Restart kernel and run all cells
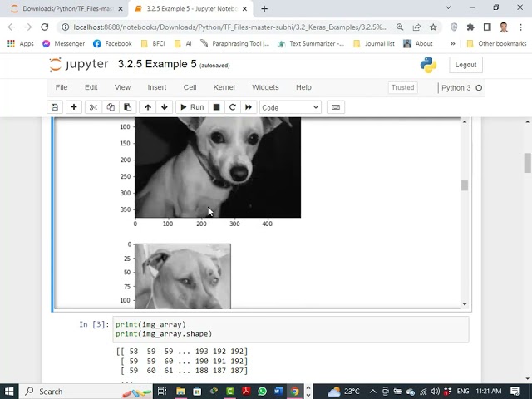The height and width of the screenshot is (399, 532). click(249, 107)
